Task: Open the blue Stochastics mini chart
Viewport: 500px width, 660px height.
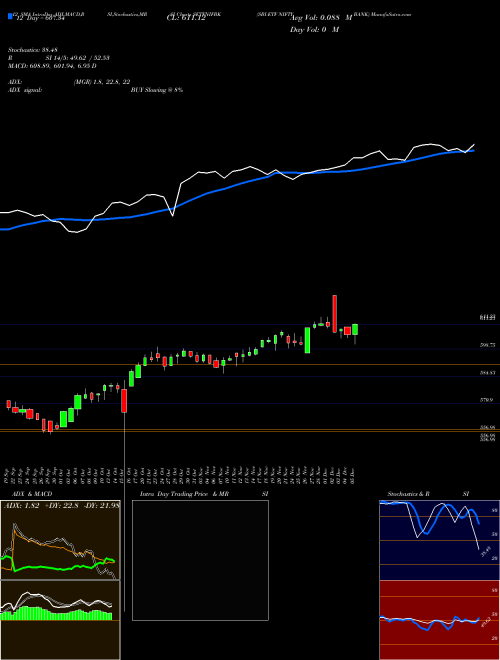Action: pyautogui.click(x=439, y=540)
